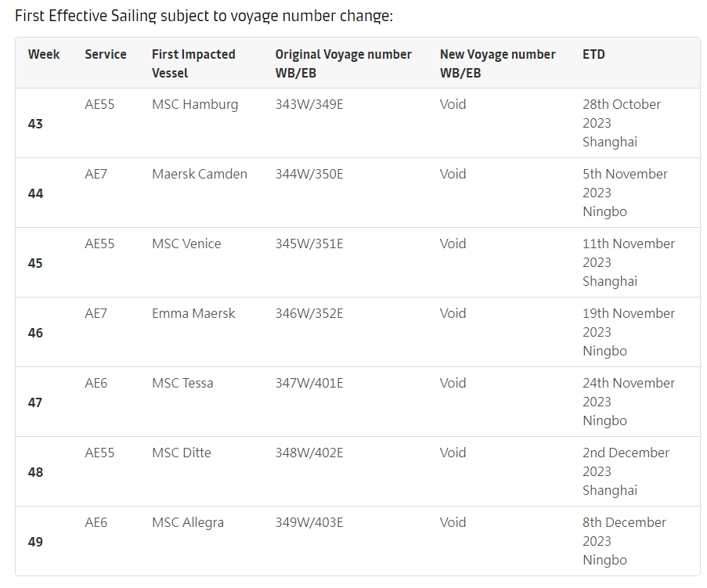
Task: Select voyage number 345W/351E
Action: (309, 244)
